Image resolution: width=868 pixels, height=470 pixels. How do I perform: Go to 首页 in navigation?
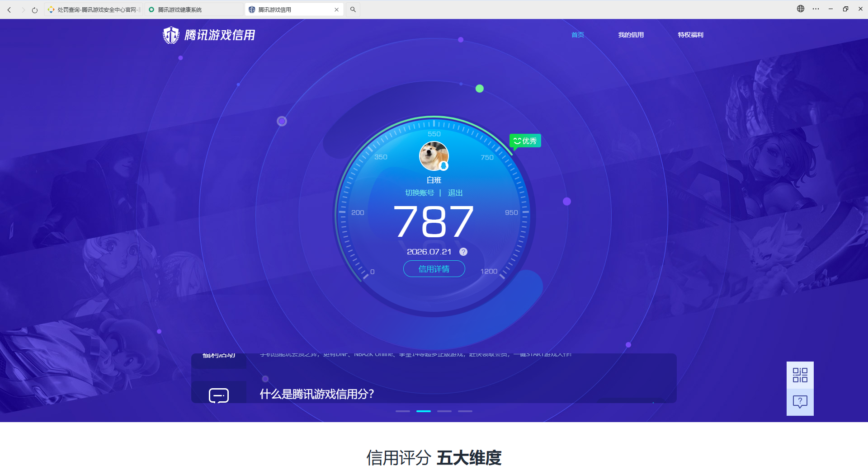click(578, 35)
